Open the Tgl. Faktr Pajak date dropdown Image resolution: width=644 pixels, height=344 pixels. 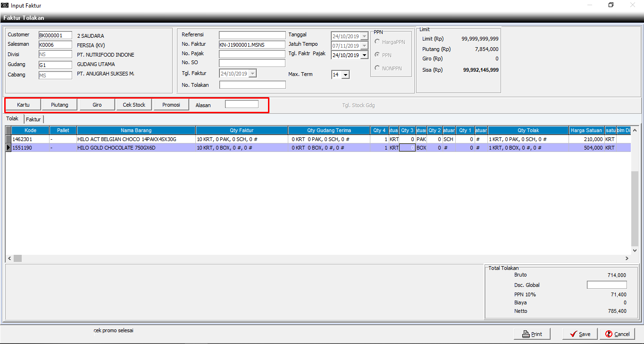point(364,55)
